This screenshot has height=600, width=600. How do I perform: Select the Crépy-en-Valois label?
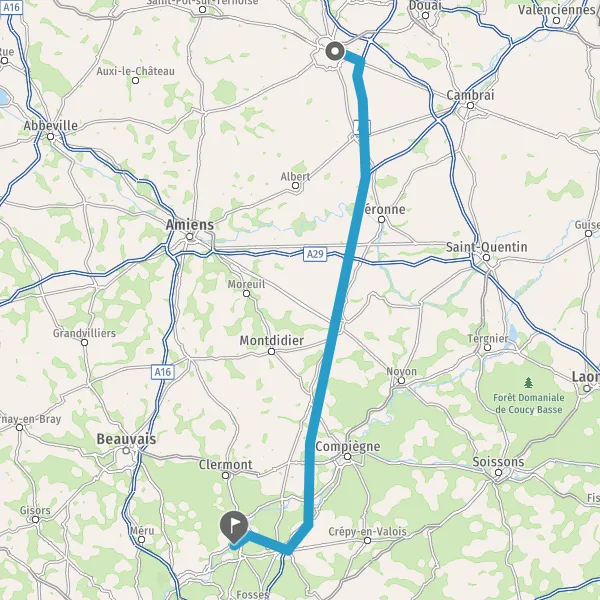click(367, 532)
